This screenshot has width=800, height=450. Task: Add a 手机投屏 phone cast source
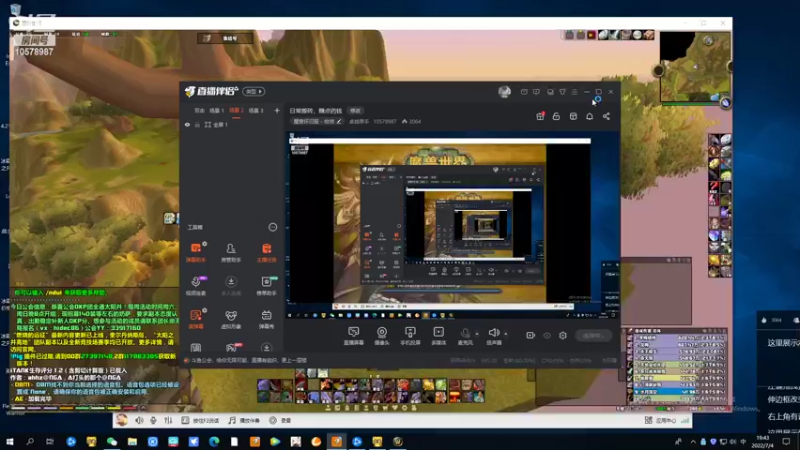(410, 336)
